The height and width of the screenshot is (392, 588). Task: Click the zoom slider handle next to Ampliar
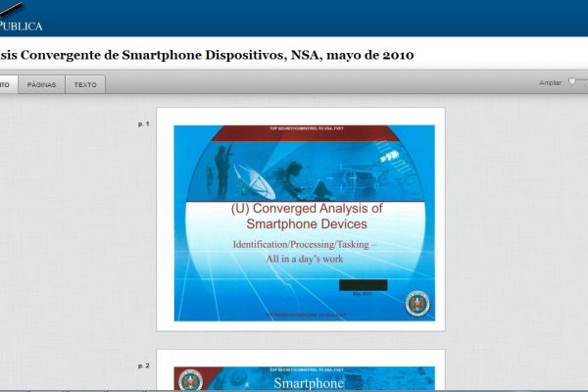[x=572, y=81]
